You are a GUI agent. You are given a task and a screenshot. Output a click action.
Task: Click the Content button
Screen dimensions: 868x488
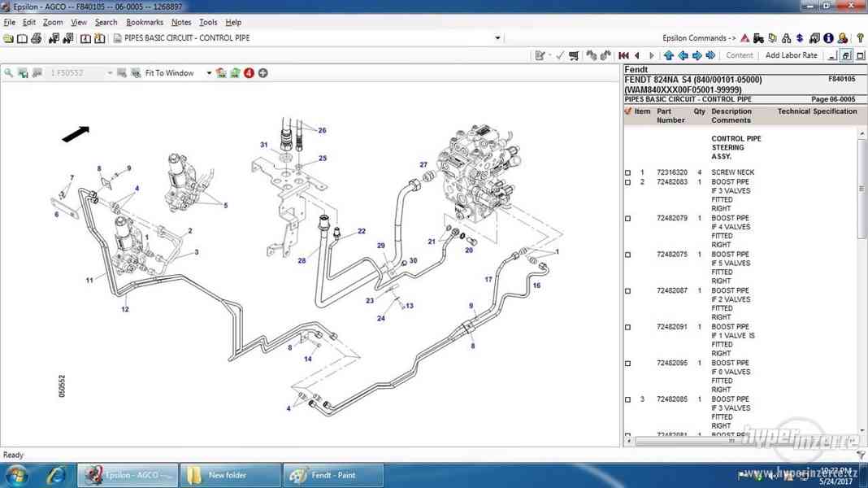pyautogui.click(x=739, y=55)
